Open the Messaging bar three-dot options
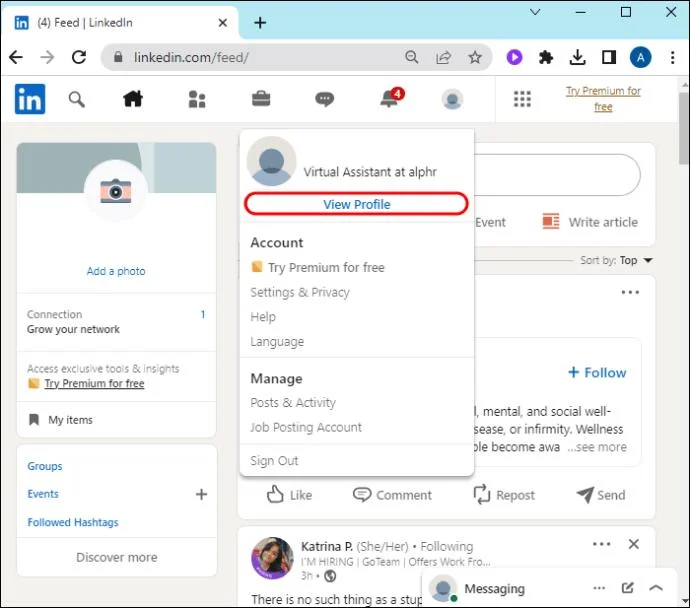 point(599,588)
